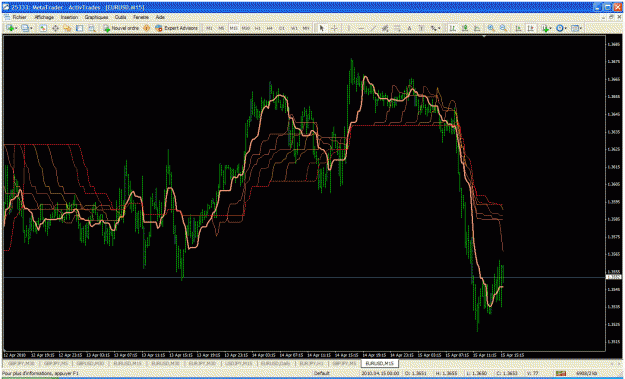Click the MetaTrader title bar application icon

6,7
